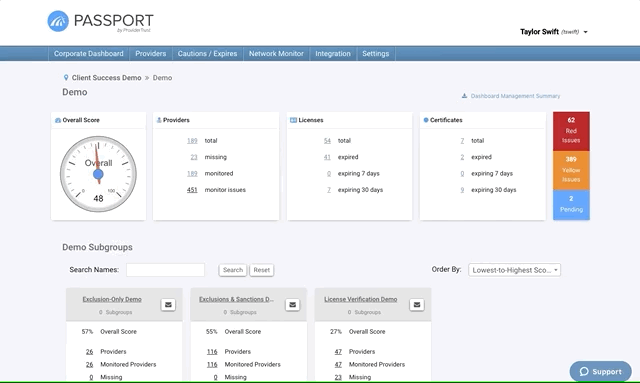Viewport: 640px width, 383px height.
Task: Open the Providers navigation menu
Action: pyautogui.click(x=151, y=53)
